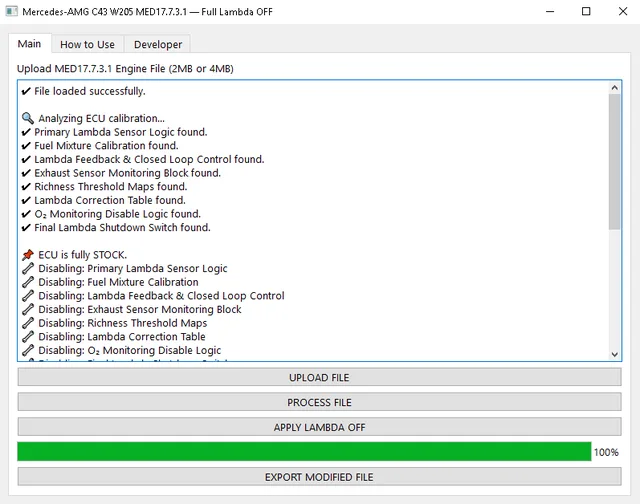This screenshot has width=640, height=504.
Task: Click the magnifier icon beside Analyzing ECU calibration
Action: 27,118
